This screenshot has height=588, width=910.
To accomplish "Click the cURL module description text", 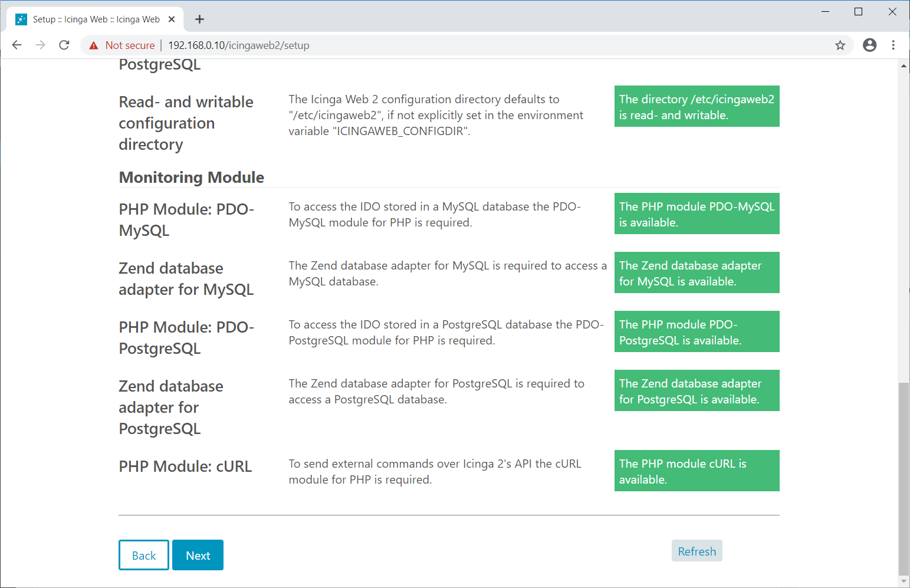I will 435,472.
